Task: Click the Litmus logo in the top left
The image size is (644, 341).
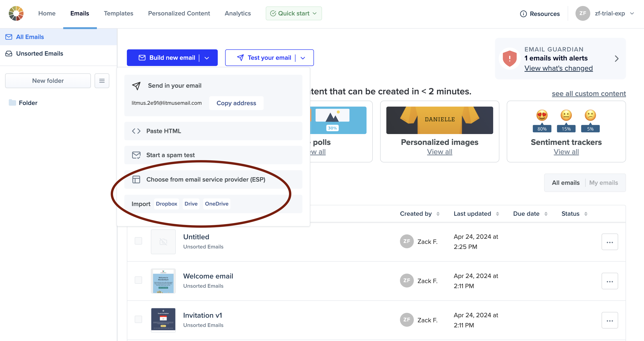Action: click(x=16, y=13)
